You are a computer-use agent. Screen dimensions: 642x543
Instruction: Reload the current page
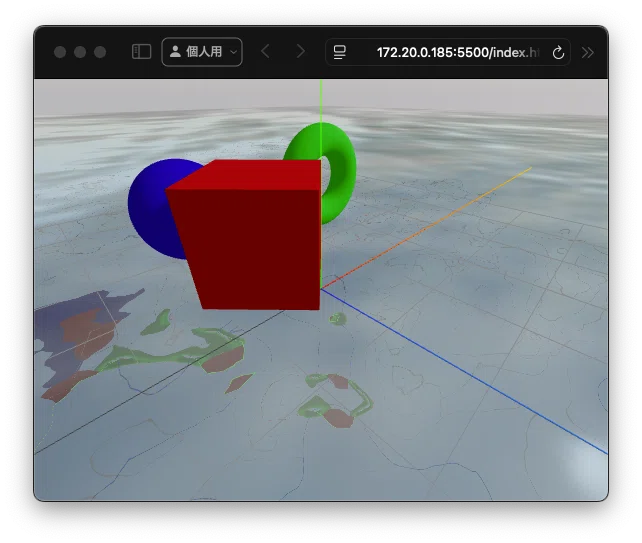pyautogui.click(x=558, y=53)
